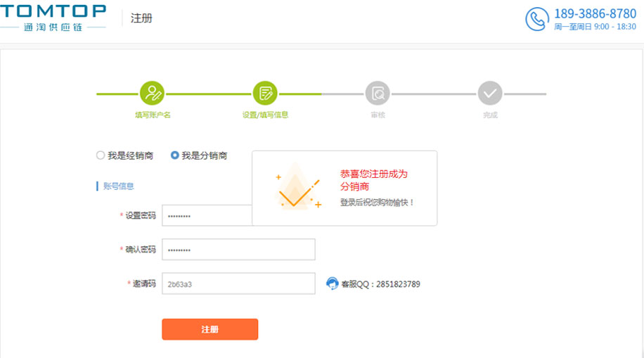
Task: Click the success checkmark illustration in popup
Action: (298, 188)
